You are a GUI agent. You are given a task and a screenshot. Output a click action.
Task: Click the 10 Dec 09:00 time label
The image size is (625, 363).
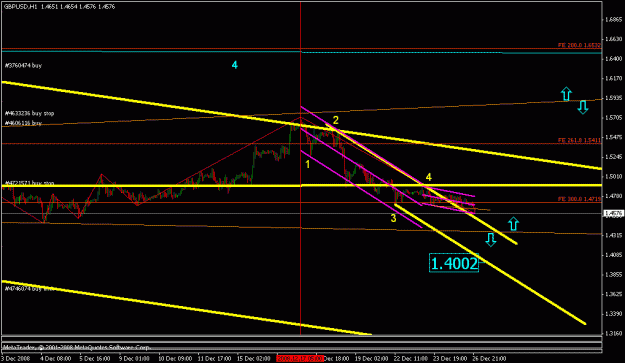[x=175, y=359]
